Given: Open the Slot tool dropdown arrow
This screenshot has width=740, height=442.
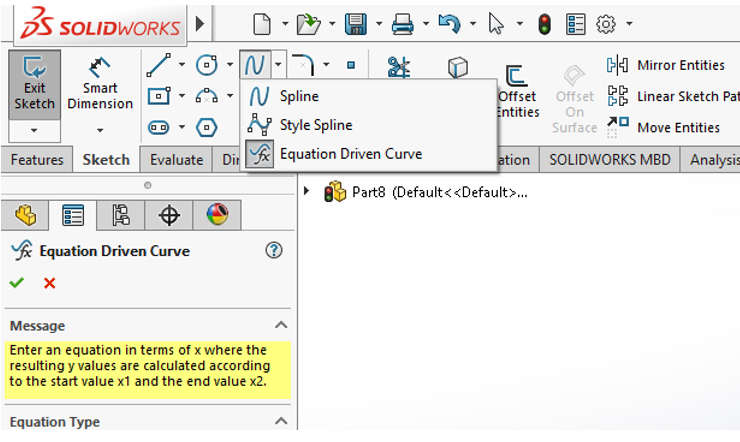Looking at the screenshot, I should (x=182, y=127).
